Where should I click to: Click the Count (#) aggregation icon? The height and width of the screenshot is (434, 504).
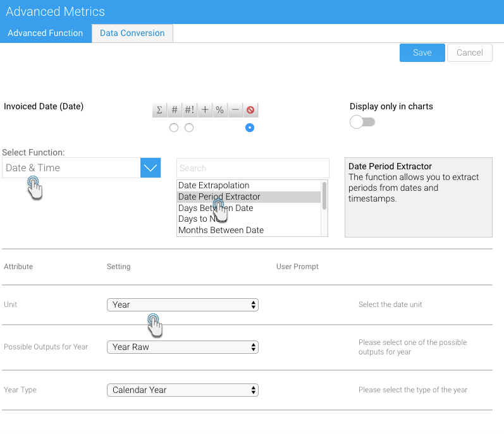[175, 110]
